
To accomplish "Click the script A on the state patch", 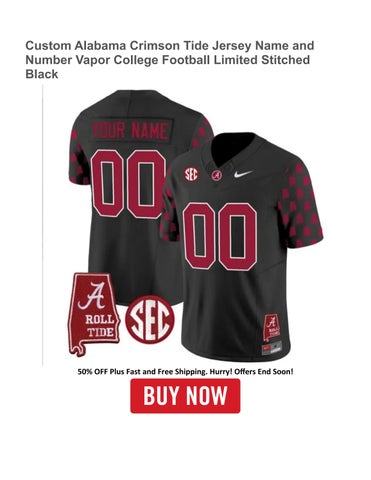I will [x=90, y=295].
